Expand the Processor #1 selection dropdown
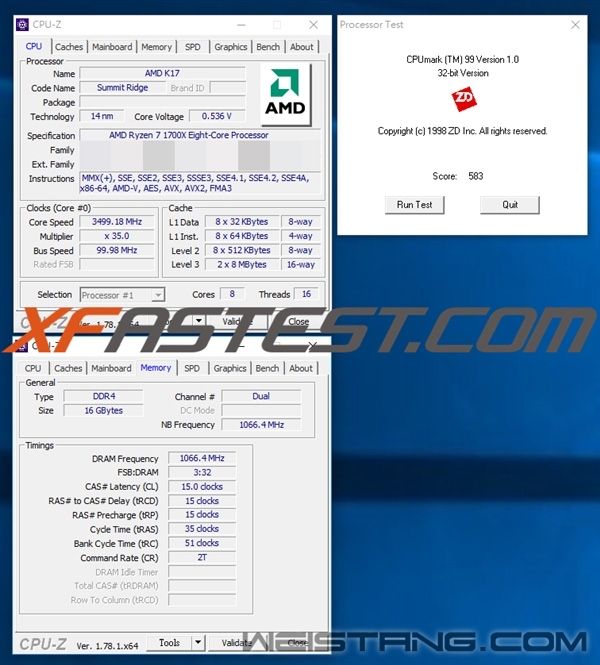 coord(158,295)
